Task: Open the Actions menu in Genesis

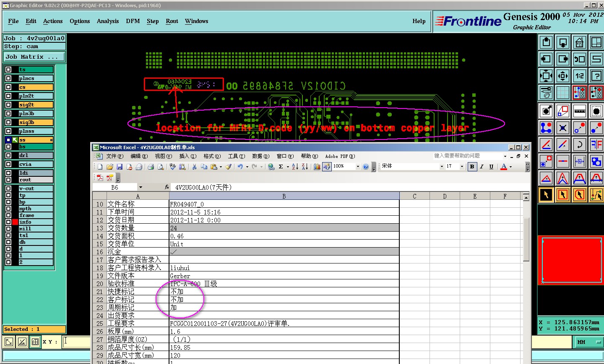Action: click(53, 21)
